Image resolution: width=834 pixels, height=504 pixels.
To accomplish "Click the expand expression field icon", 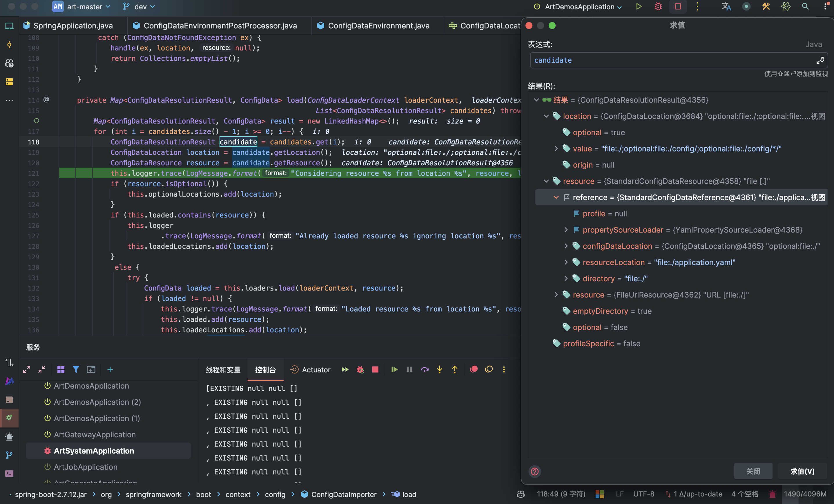I will point(820,60).
